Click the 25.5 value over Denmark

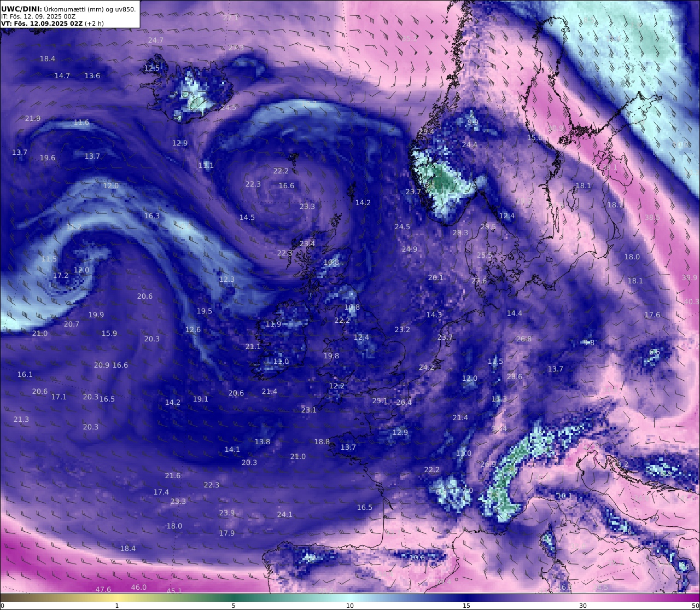coord(485,255)
